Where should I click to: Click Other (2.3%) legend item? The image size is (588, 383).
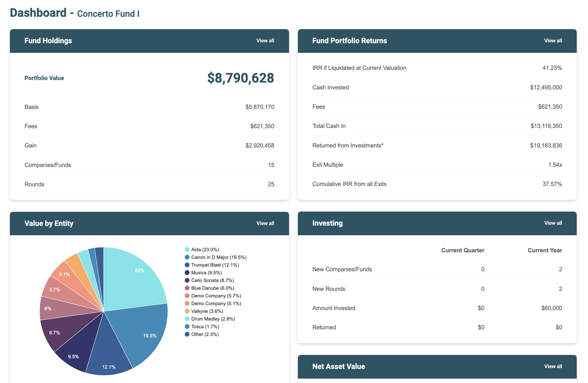[x=205, y=334]
